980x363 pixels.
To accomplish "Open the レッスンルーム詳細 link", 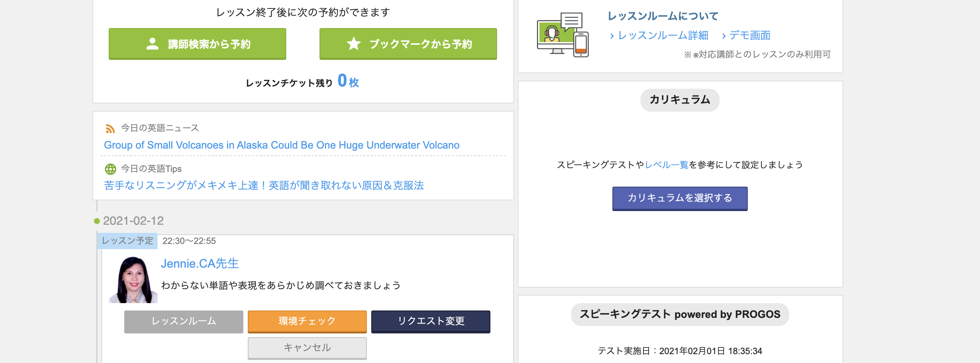I will point(662,35).
